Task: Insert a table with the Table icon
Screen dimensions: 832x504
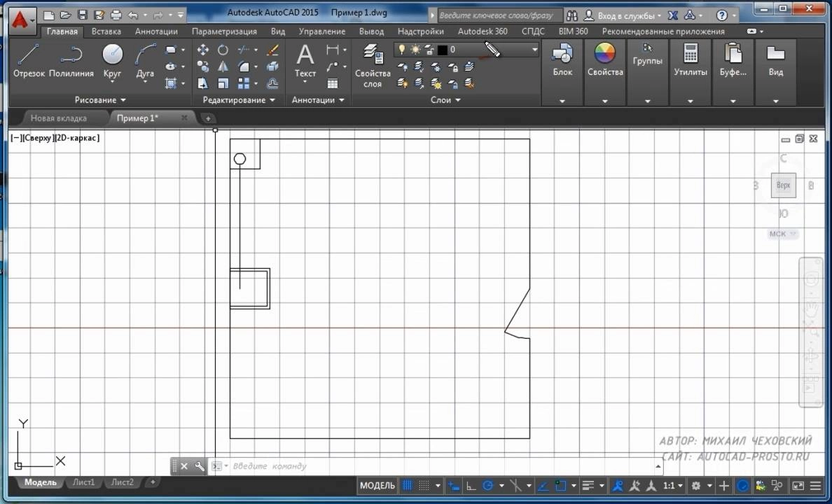Action: click(333, 83)
